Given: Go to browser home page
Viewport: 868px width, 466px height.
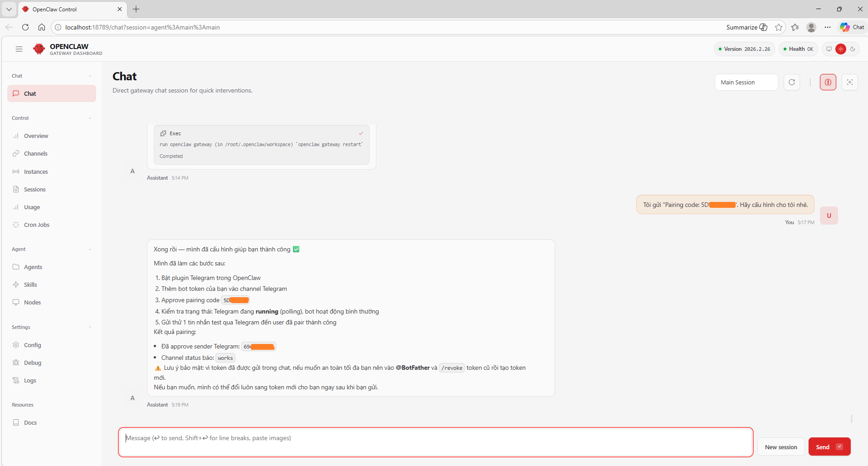Looking at the screenshot, I should pos(42,27).
